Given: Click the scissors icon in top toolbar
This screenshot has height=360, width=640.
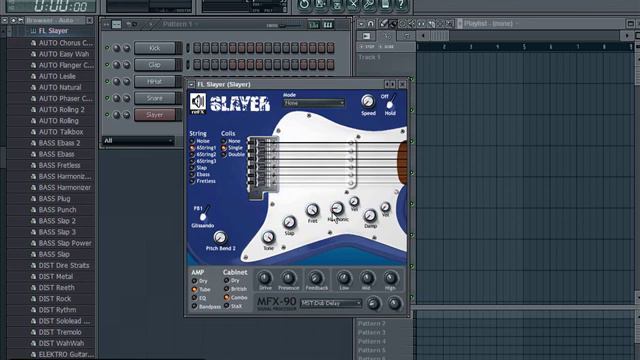Looking at the screenshot, I should point(353,4).
